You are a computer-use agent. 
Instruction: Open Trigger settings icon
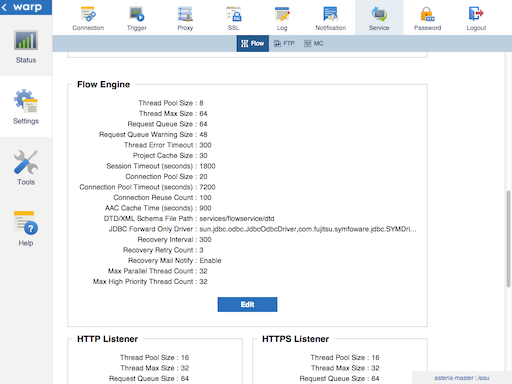click(137, 14)
